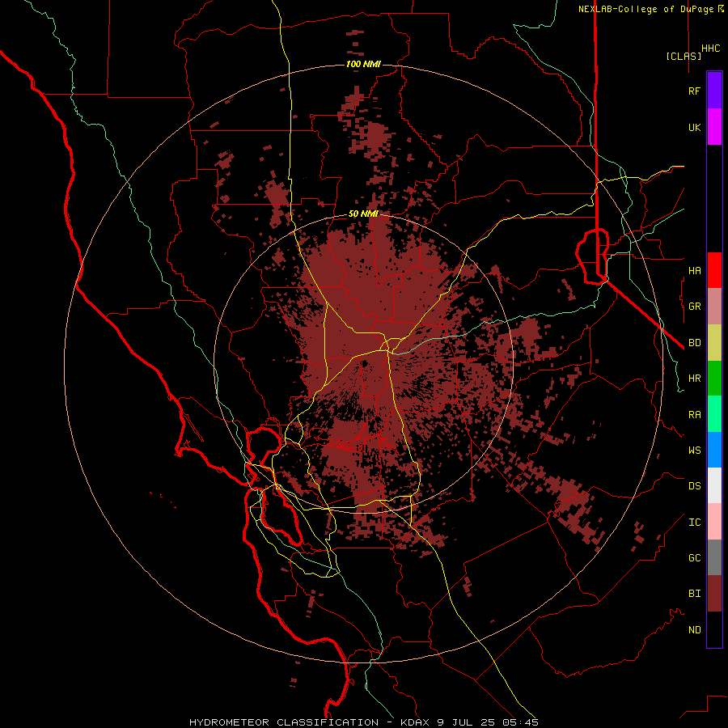
Task: Select the white DS legend swatch
Action: click(x=714, y=485)
